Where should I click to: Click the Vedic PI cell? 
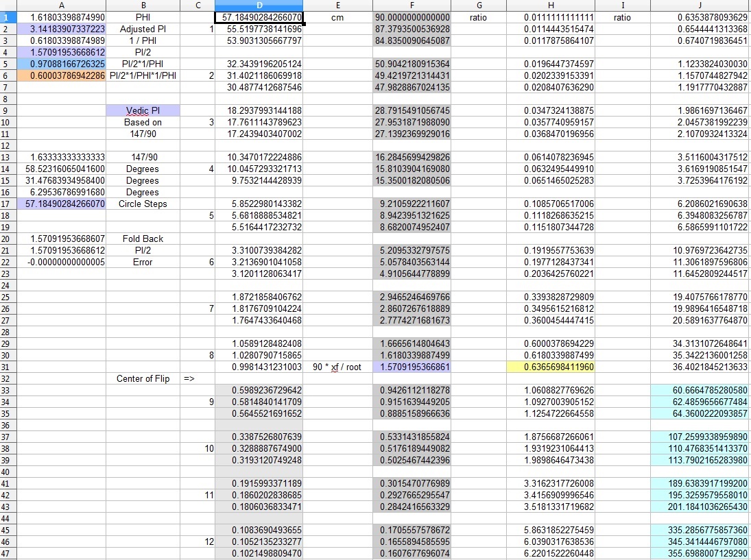143,110
